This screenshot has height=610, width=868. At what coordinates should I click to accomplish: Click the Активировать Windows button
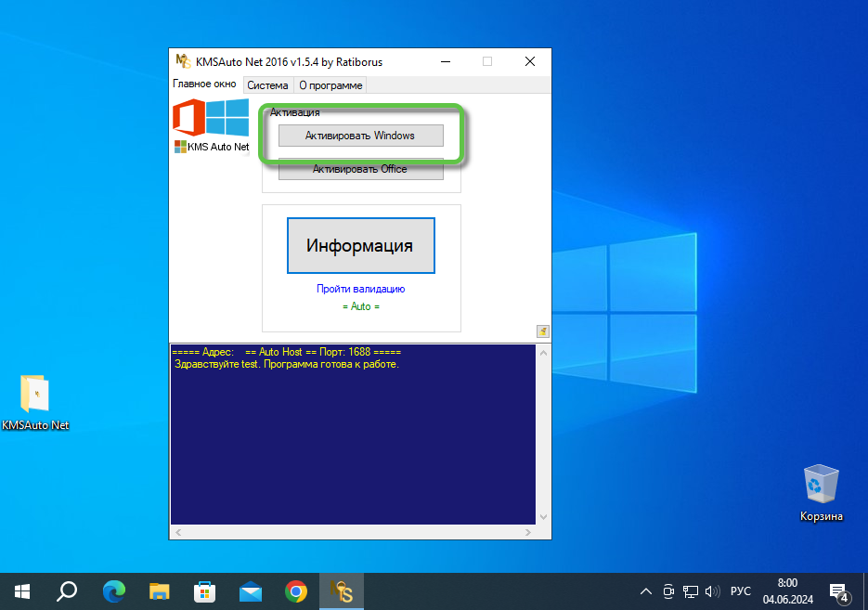(360, 136)
